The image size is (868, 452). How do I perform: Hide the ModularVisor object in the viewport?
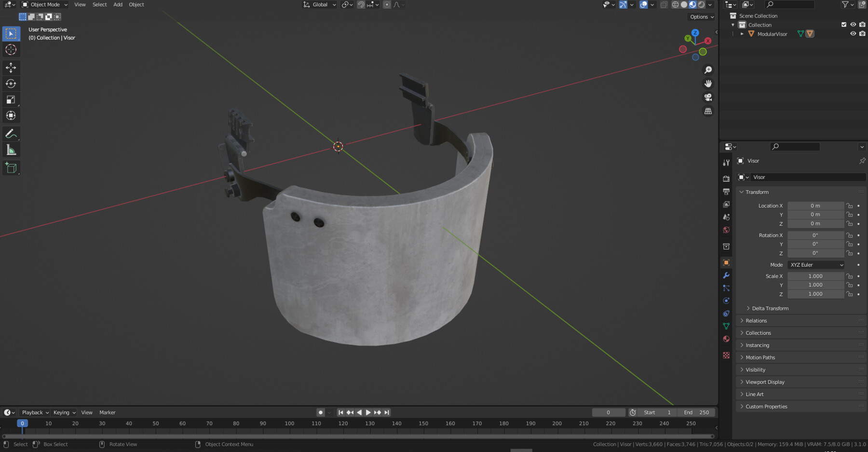click(852, 34)
